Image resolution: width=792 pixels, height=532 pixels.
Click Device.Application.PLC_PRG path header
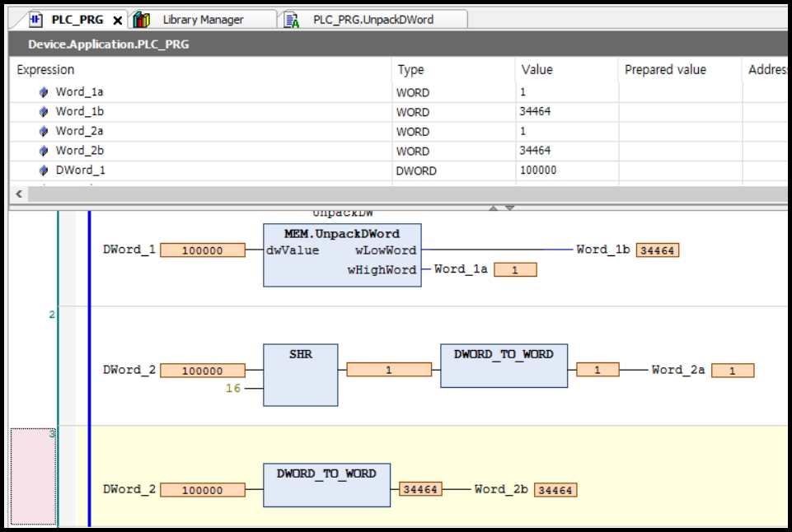(109, 44)
